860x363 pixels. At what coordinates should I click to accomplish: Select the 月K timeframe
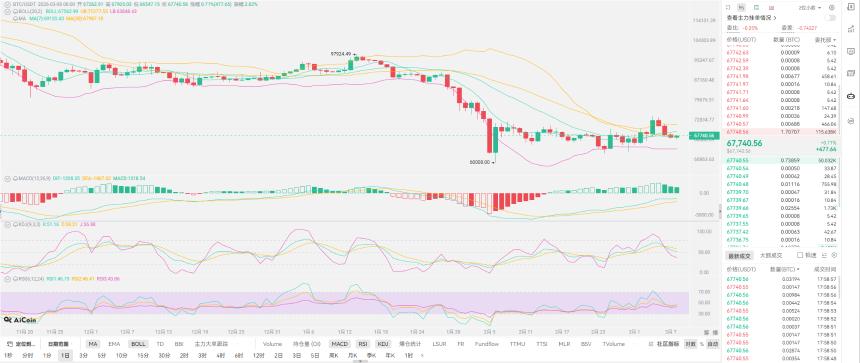352,355
